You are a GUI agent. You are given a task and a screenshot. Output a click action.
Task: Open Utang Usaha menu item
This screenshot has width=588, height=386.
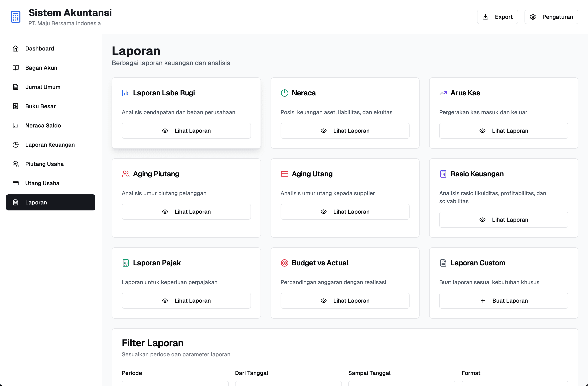tap(51, 183)
